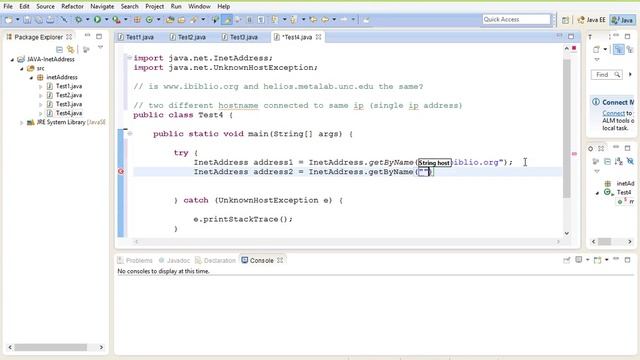
Task: Click the Open Perspective icon
Action: point(565,20)
